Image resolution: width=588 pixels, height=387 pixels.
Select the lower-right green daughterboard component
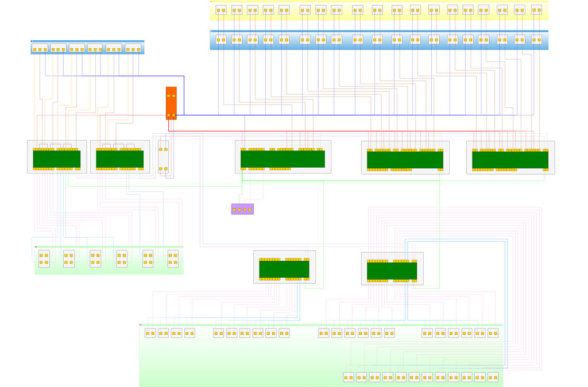(x=392, y=267)
